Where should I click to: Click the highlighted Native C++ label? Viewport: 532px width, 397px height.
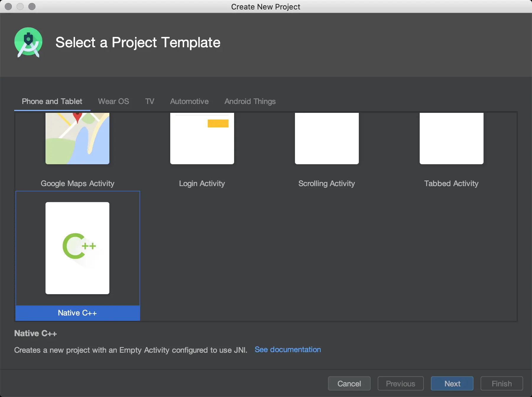77,313
